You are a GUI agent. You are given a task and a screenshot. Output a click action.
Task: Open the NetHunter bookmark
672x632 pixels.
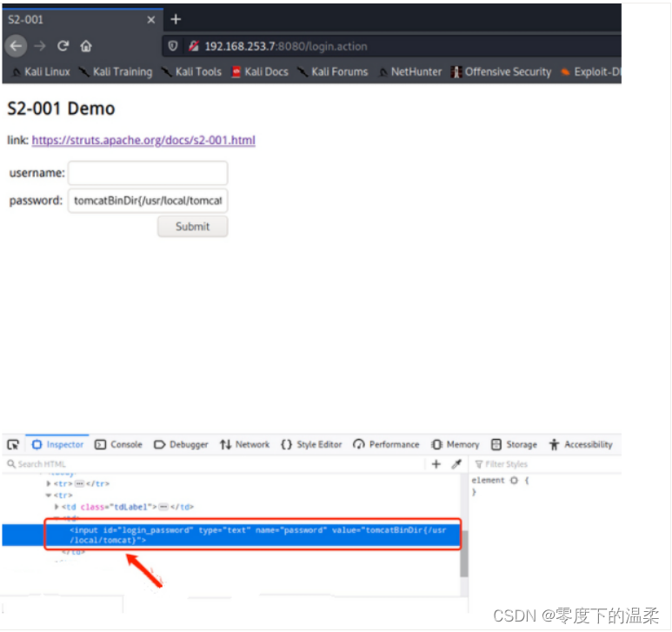pos(410,71)
